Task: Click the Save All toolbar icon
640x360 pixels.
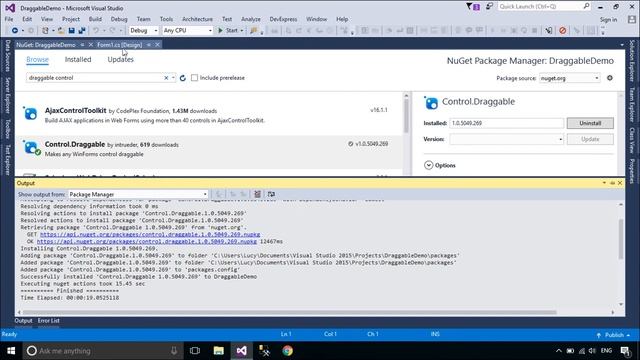Action: tap(82, 31)
